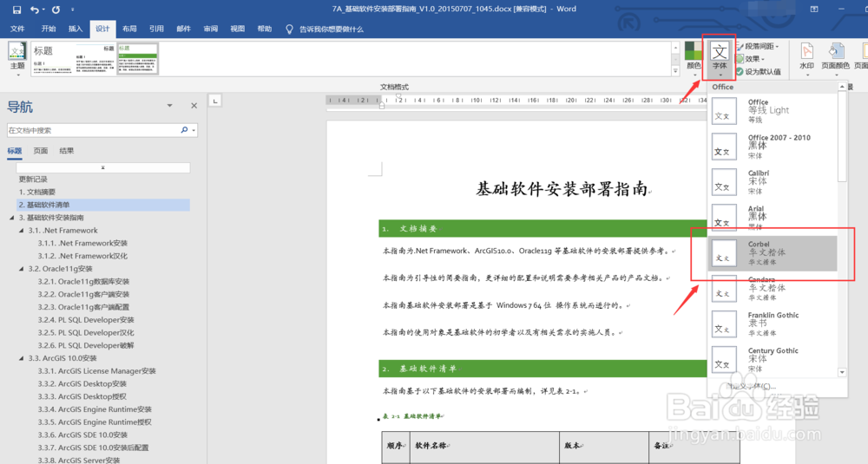Click the 字体 theme fonts button
868x464 pixels.
pos(719,58)
